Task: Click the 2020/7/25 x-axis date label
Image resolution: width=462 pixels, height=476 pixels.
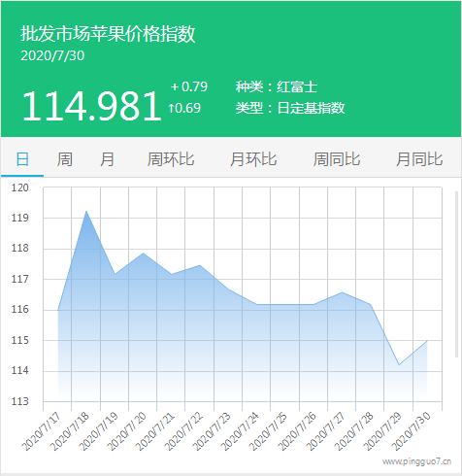Action: pos(268,431)
